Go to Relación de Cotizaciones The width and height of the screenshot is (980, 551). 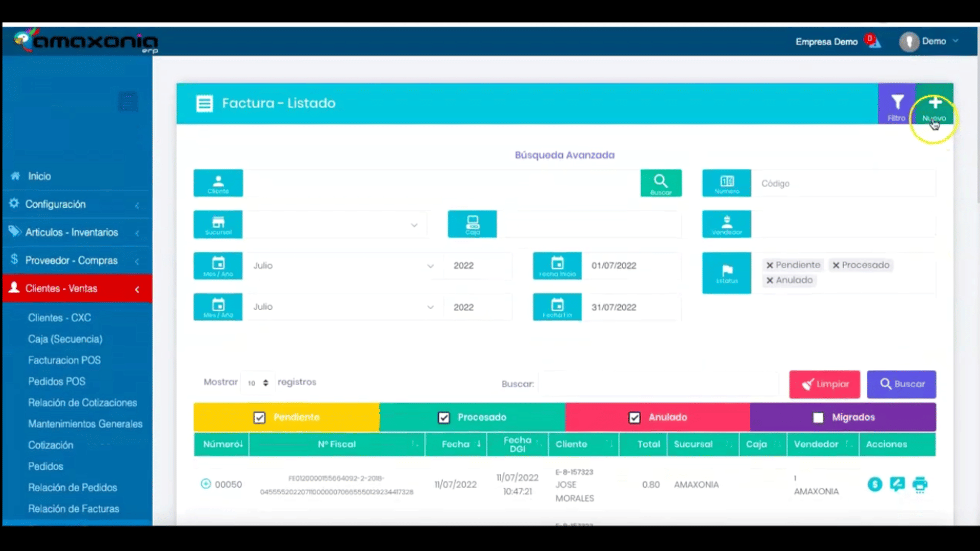pos(82,403)
